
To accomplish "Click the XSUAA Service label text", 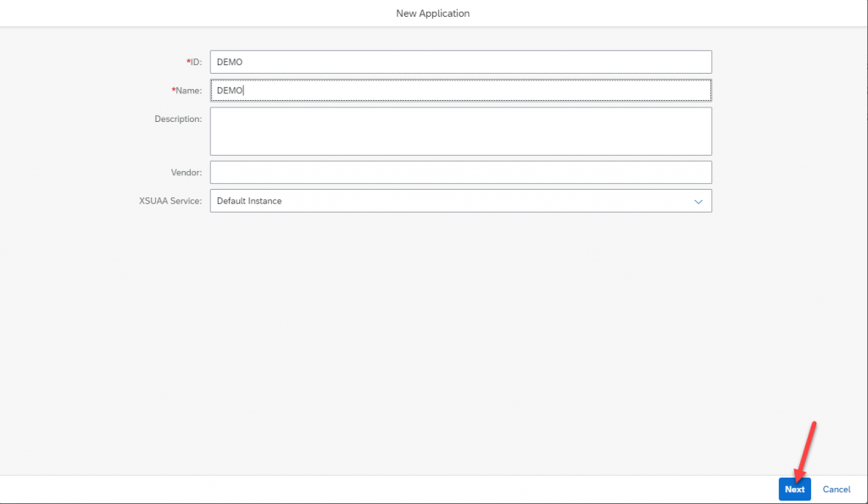I will pyautogui.click(x=170, y=201).
